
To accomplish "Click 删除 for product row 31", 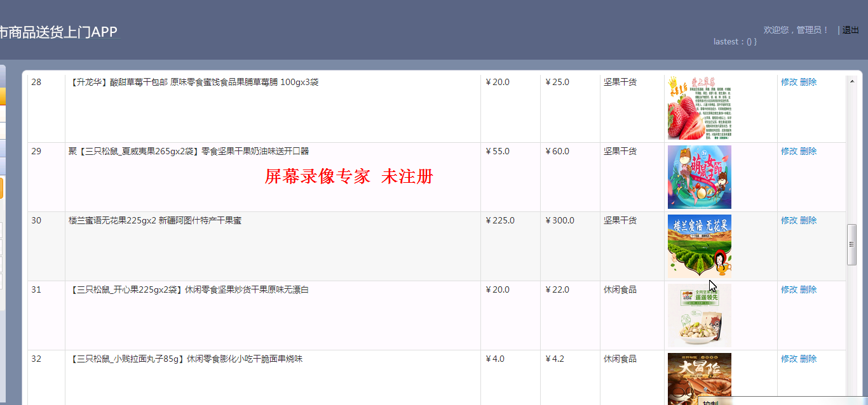I will point(808,289).
